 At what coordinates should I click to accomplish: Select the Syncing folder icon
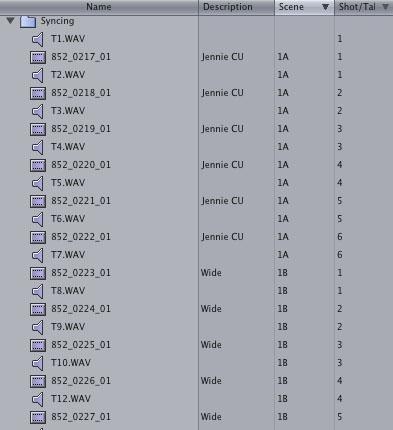point(28,21)
